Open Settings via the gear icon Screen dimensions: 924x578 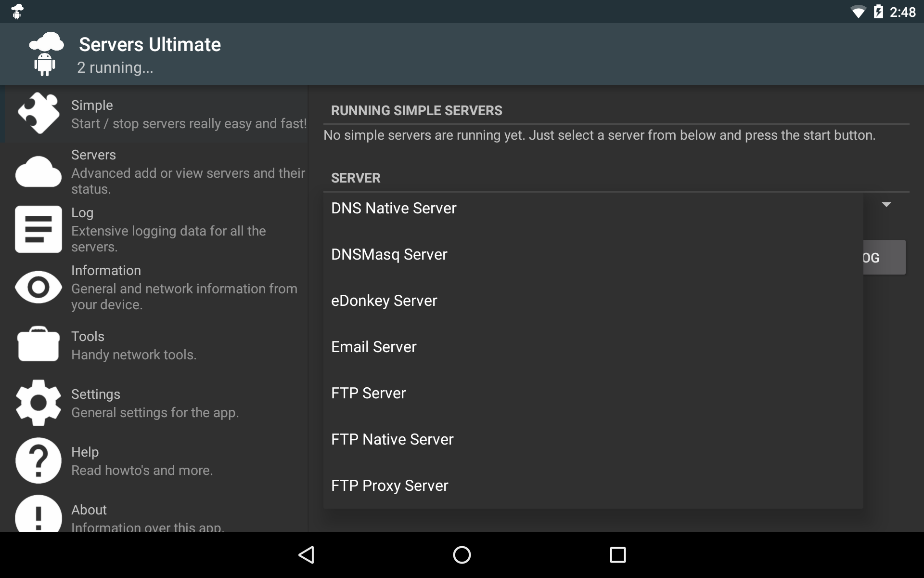38,403
